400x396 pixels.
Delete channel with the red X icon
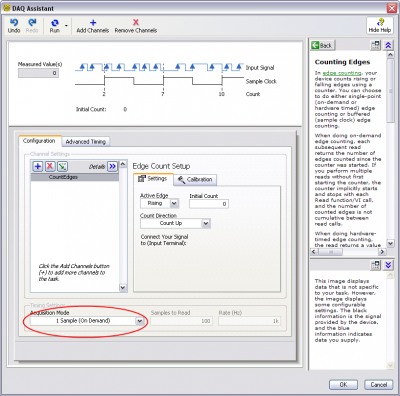click(x=50, y=166)
